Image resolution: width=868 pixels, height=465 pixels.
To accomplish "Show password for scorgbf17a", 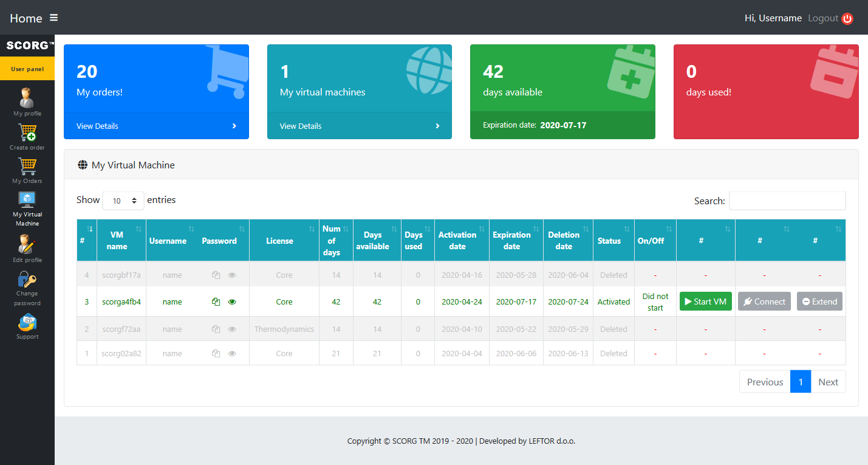I will click(232, 275).
